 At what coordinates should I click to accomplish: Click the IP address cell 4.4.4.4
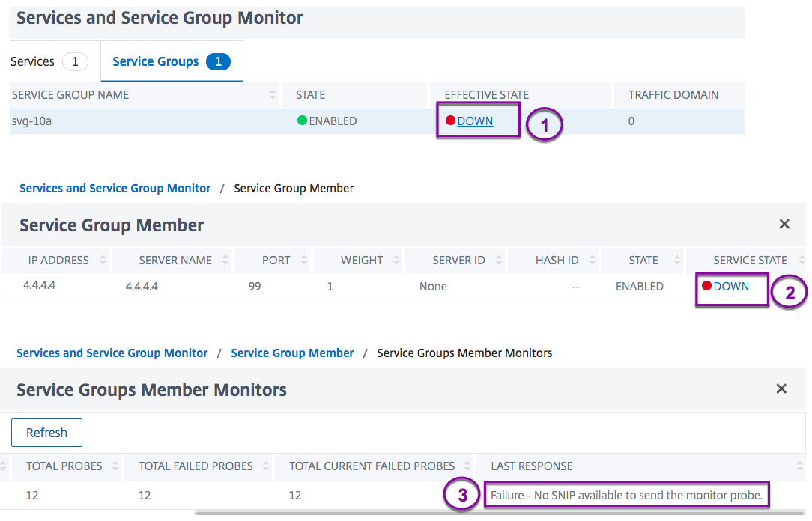click(x=40, y=286)
